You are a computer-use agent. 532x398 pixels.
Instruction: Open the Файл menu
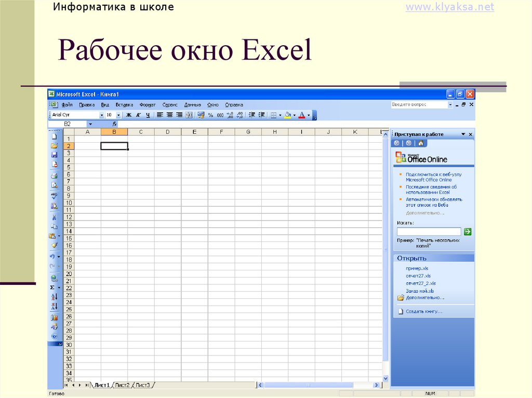click(67, 105)
